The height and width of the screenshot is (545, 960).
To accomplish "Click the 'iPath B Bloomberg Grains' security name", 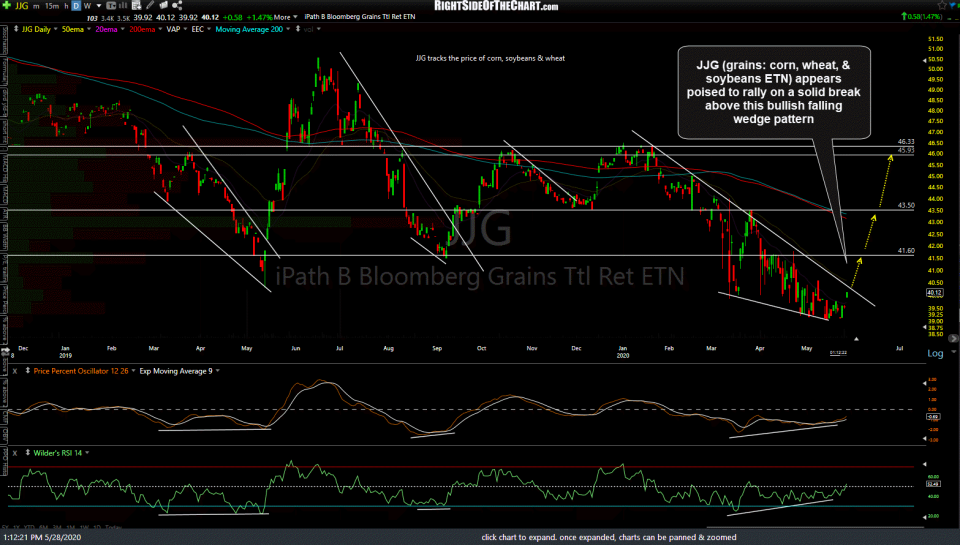I will (x=360, y=17).
